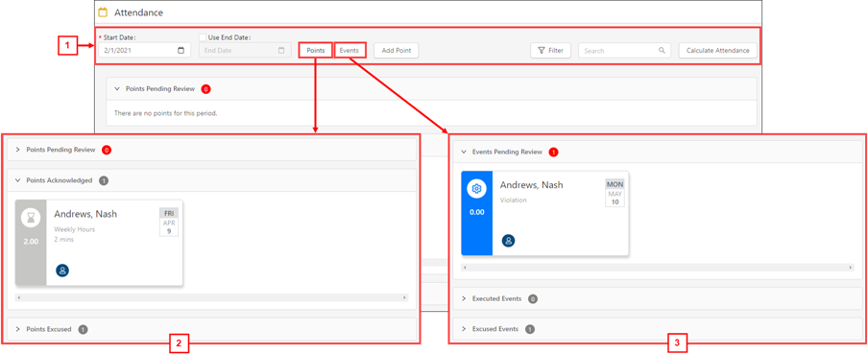Enable the Use End Date checkbox
The image size is (868, 354).
[x=203, y=37]
